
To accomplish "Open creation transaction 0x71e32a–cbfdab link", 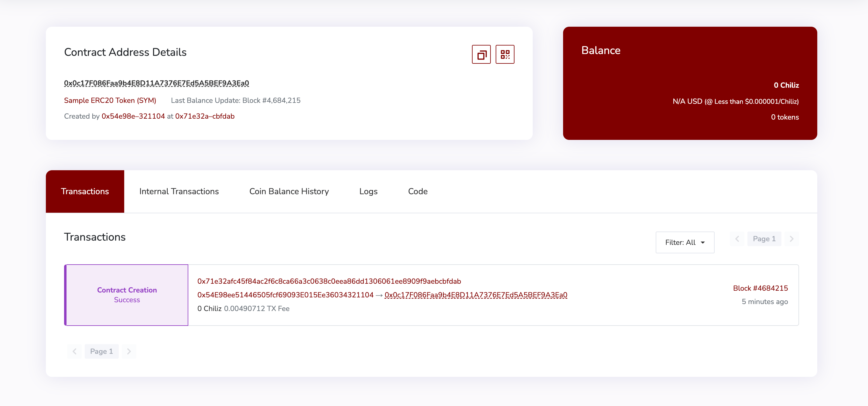I will [204, 116].
